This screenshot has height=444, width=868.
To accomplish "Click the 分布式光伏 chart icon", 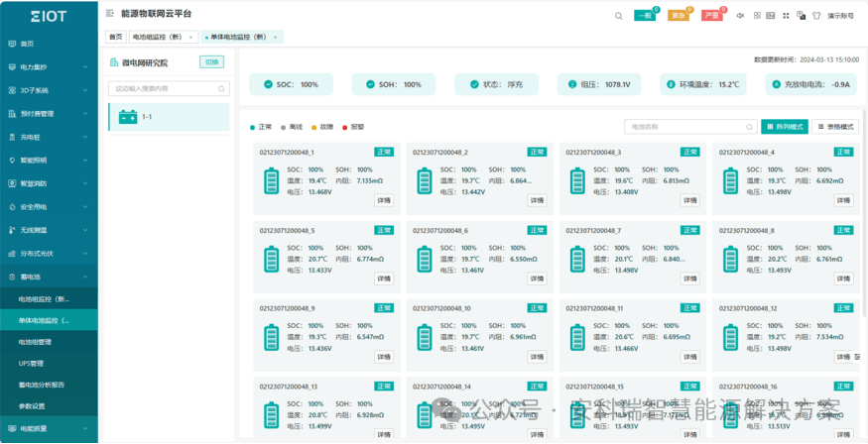I will tap(12, 254).
